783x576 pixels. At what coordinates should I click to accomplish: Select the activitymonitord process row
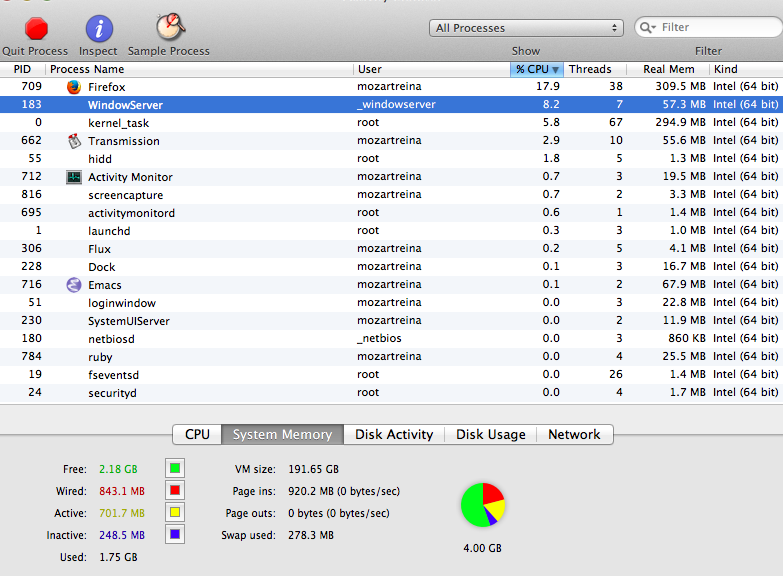tap(392, 212)
